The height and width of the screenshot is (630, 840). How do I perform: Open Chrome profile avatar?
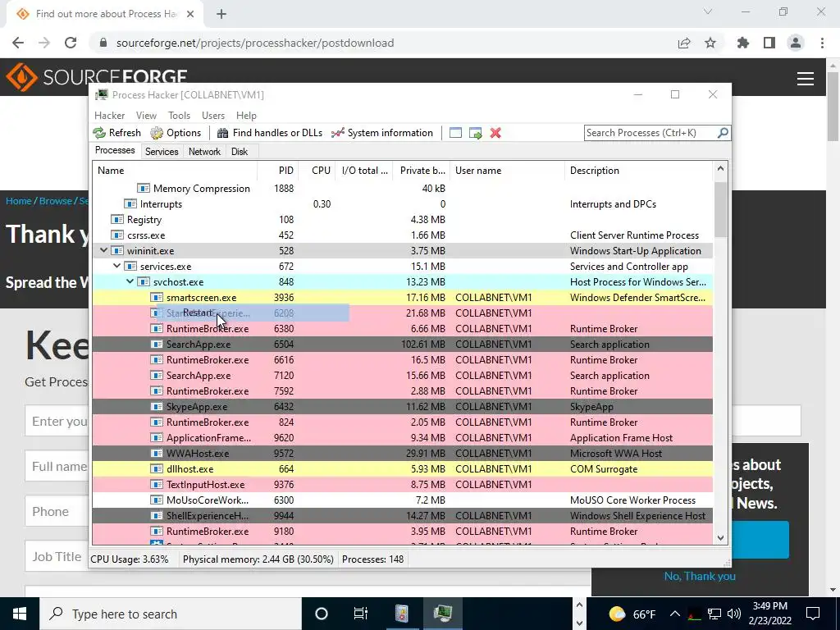(796, 43)
